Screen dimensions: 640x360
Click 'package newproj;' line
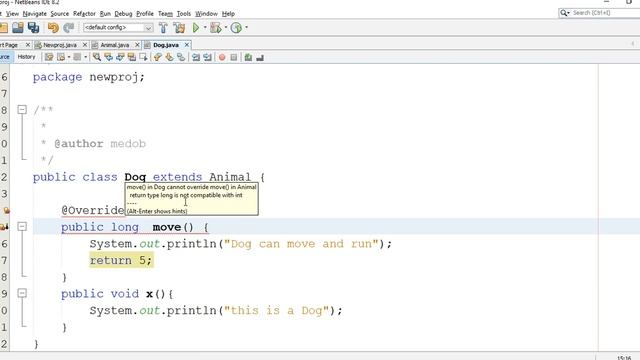(89, 77)
